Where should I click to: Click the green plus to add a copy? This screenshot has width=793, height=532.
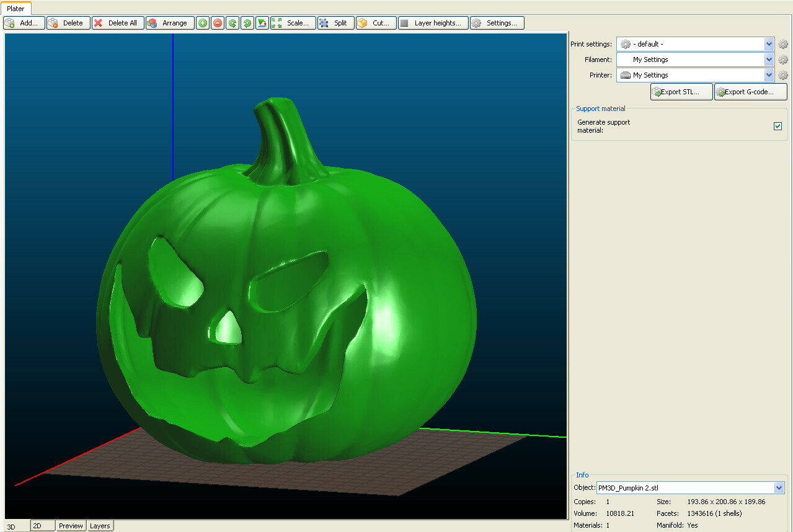(203, 23)
